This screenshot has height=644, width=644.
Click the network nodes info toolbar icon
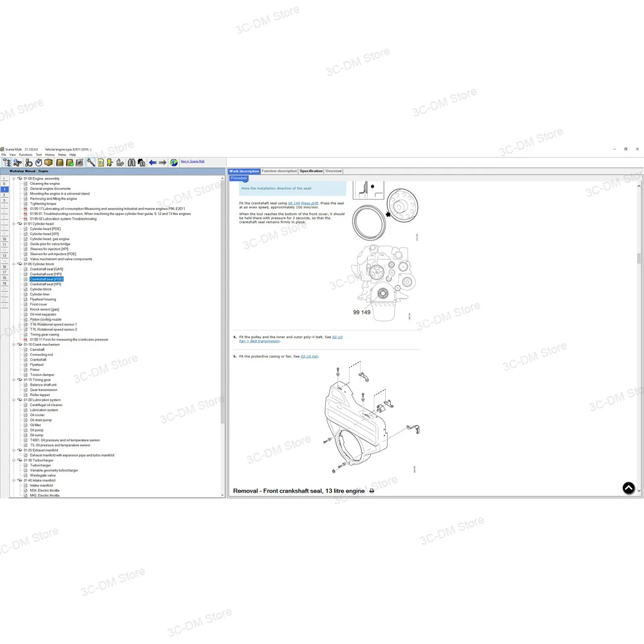(17, 163)
